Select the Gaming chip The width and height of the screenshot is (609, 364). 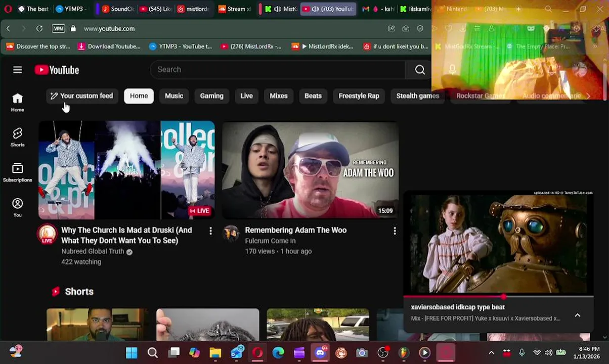(x=211, y=96)
